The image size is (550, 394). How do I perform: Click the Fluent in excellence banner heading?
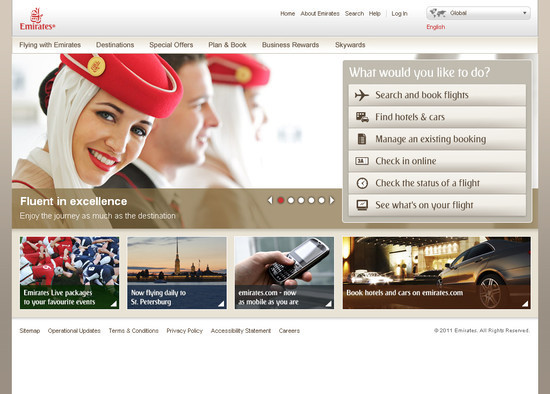74,201
